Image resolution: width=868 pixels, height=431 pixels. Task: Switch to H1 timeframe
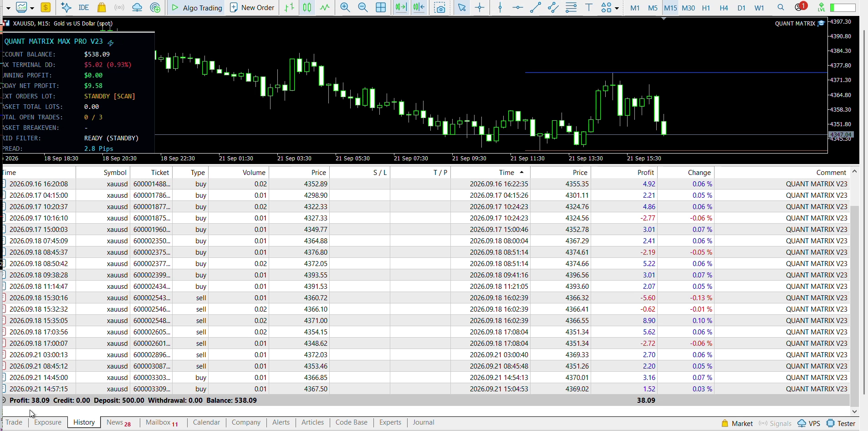(x=706, y=8)
